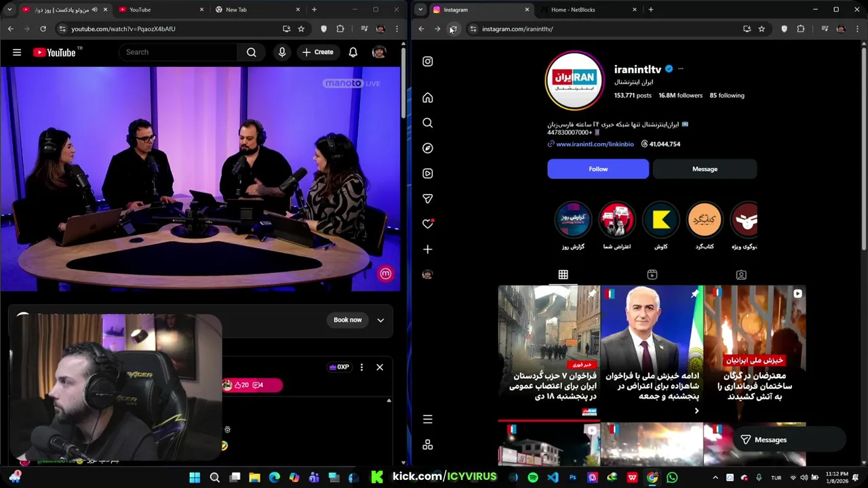This screenshot has width=868, height=488.
Task: Open the iranintltv profile more options ellipsis
Action: 681,69
